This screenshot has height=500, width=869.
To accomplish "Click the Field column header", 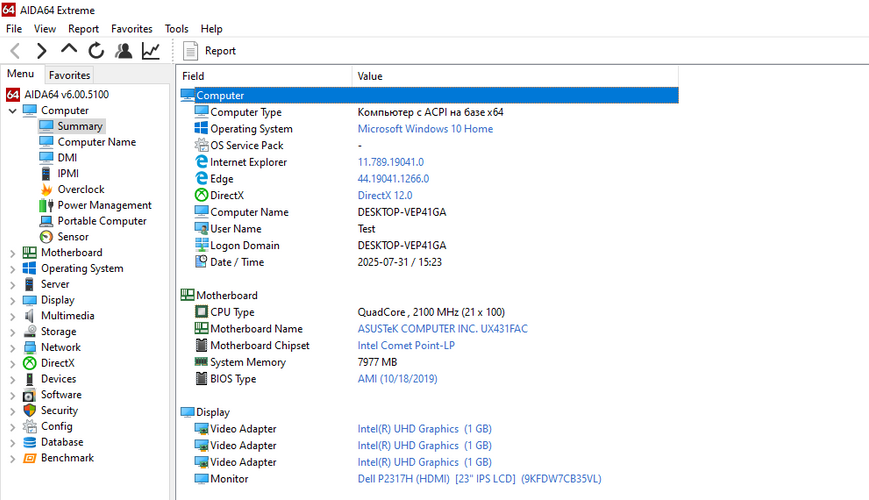I will tap(265, 76).
